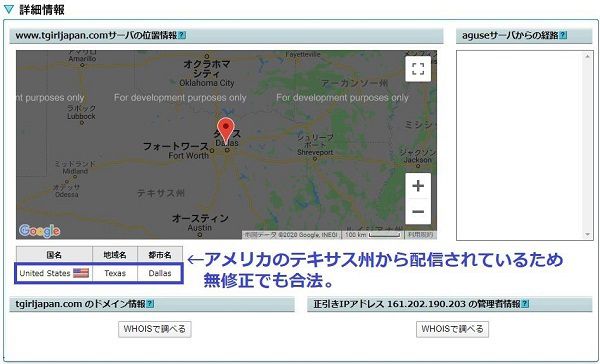Open help icon beside aguseサーバからの経路
Image resolution: width=600 pixels, height=364 pixels.
(x=563, y=36)
